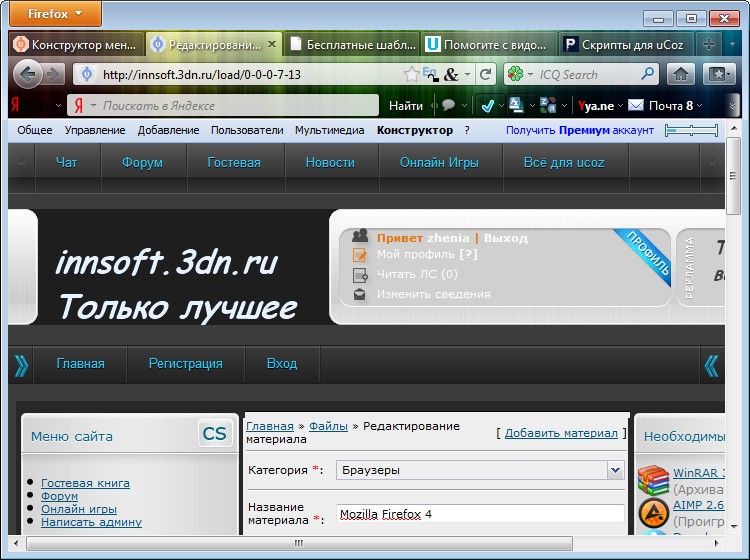Click the translate page icon in Yandex bar

(516, 105)
